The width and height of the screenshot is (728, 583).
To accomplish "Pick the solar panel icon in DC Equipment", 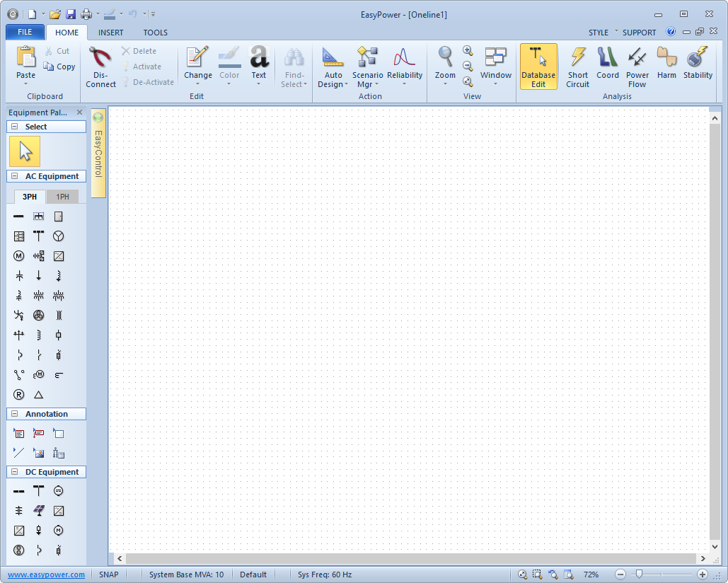I will click(39, 511).
